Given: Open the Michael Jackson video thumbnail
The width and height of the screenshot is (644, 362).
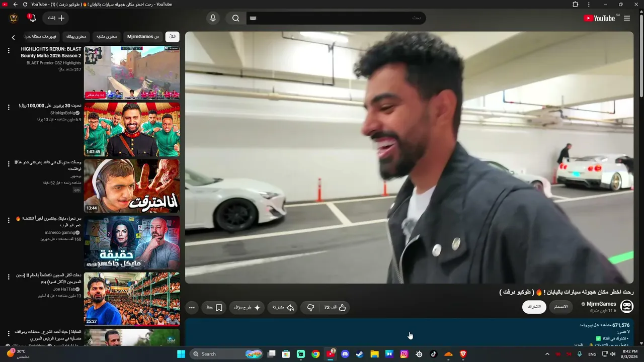Looking at the screenshot, I should 132,243.
